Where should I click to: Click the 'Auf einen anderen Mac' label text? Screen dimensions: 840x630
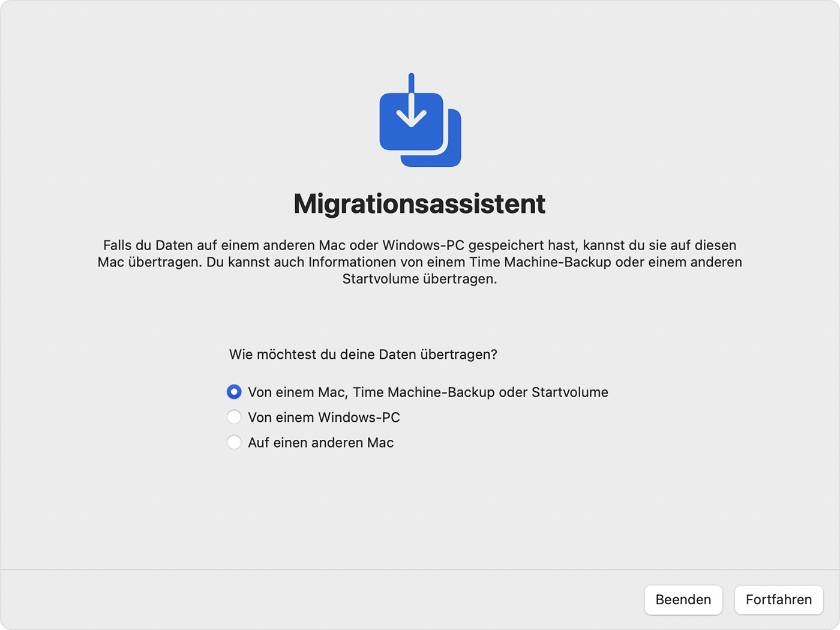321,443
